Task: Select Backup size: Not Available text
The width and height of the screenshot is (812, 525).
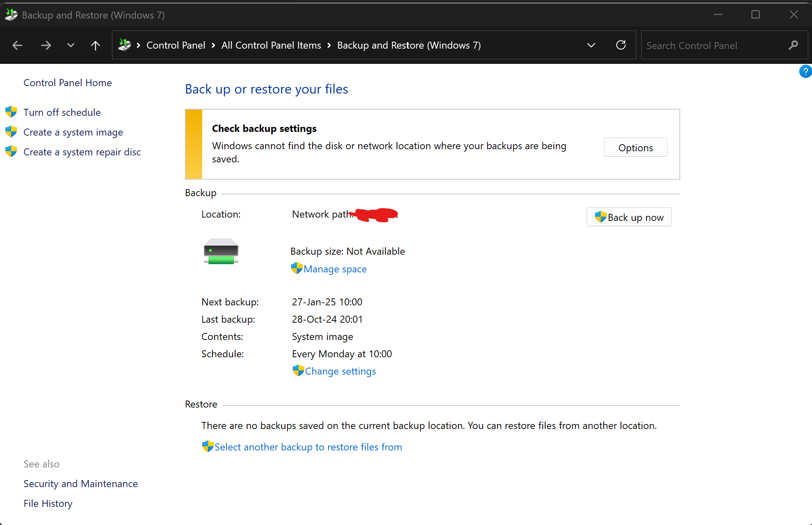Action: (348, 251)
